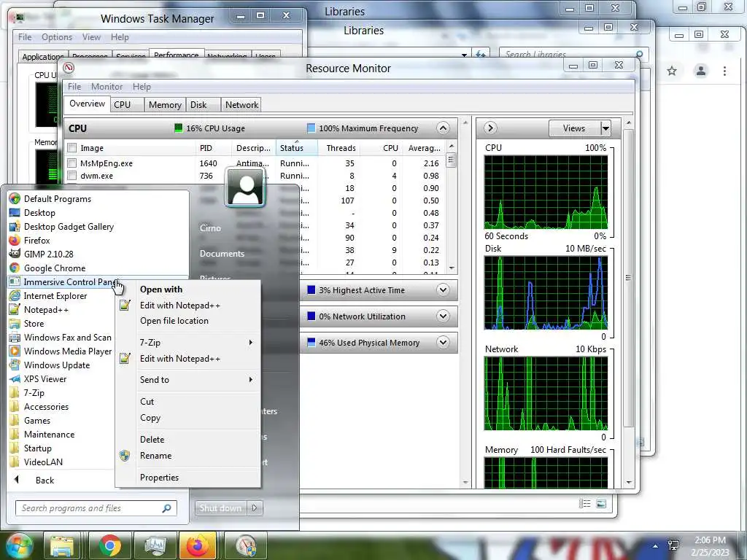Image resolution: width=747 pixels, height=560 pixels.
Task: Select Delete in the context menu
Action: click(152, 439)
